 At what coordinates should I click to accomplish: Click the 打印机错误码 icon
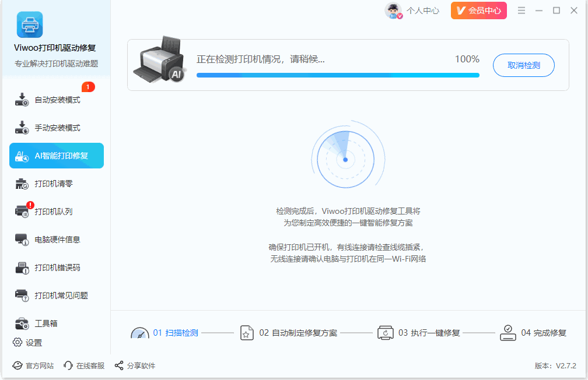pyautogui.click(x=22, y=268)
